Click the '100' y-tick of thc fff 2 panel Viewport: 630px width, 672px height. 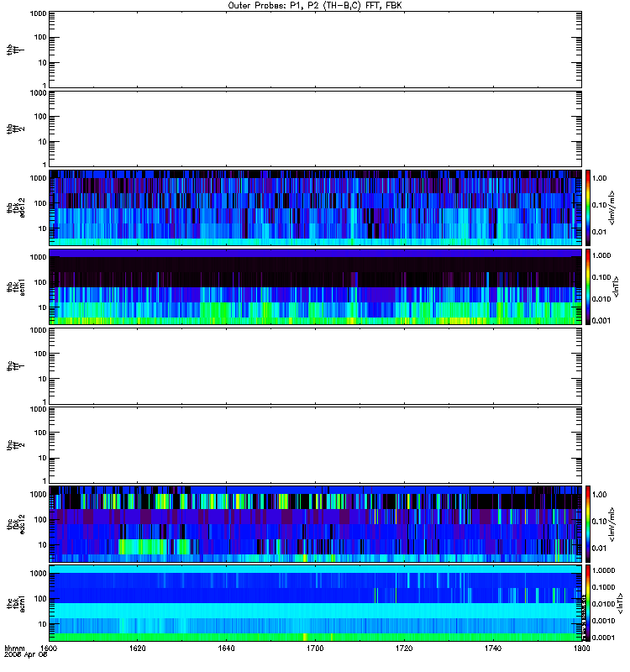tap(40, 433)
